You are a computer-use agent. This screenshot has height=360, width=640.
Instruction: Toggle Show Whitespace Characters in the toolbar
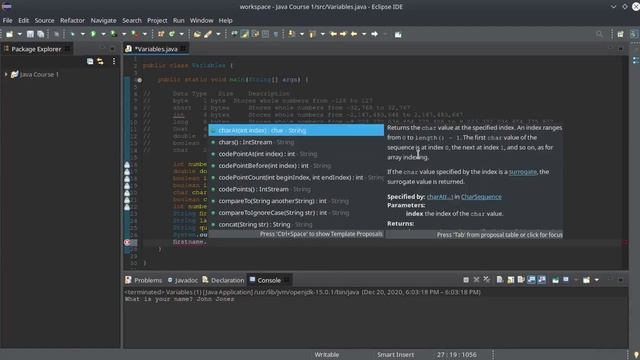click(x=276, y=34)
